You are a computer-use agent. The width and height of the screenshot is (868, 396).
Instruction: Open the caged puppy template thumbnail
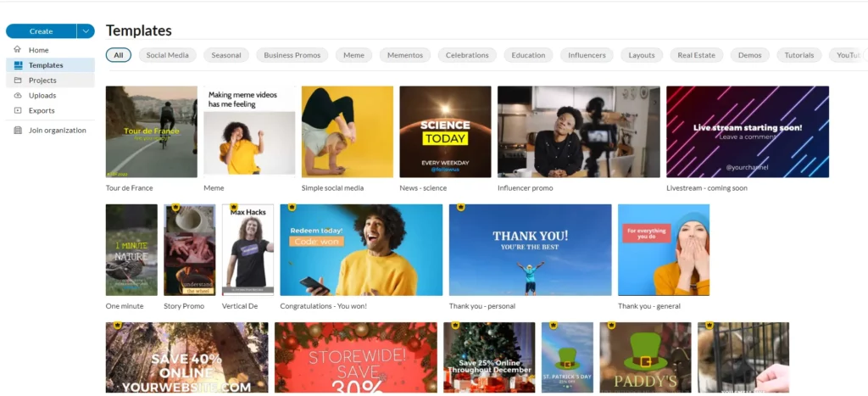tap(743, 357)
